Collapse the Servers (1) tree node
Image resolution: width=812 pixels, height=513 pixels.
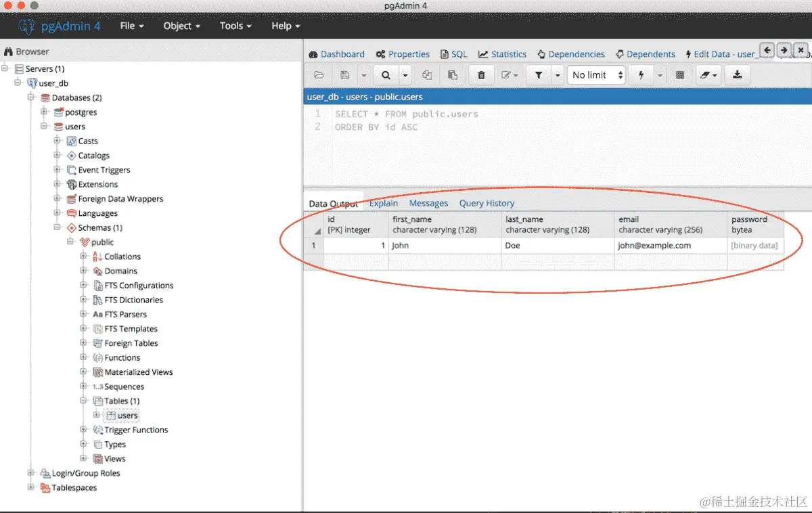6,69
